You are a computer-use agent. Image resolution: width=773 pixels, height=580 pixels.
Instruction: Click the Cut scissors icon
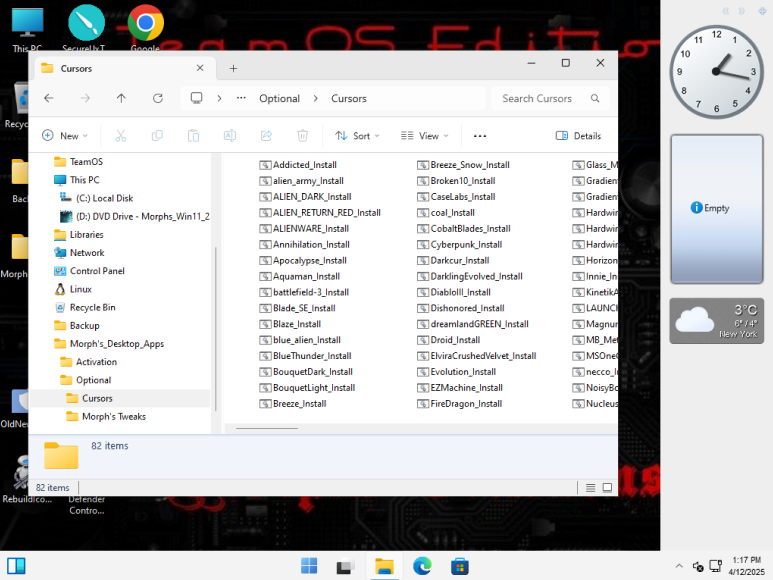(121, 136)
